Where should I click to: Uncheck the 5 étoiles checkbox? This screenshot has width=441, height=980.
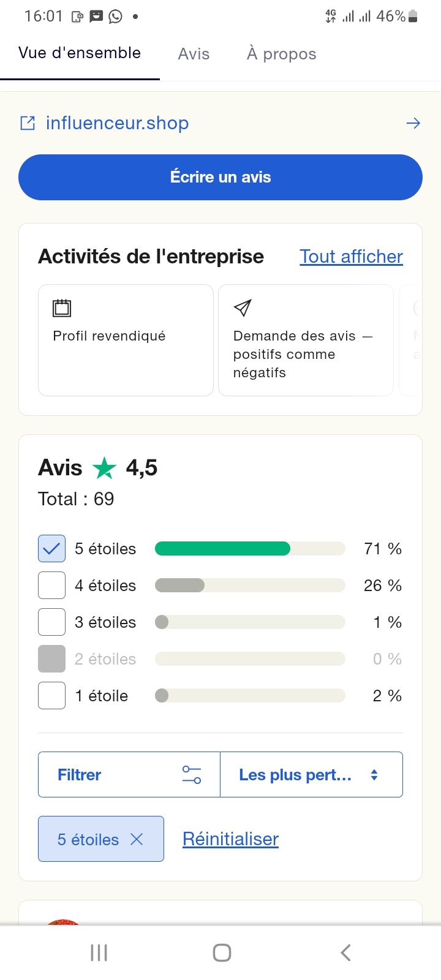click(51, 549)
